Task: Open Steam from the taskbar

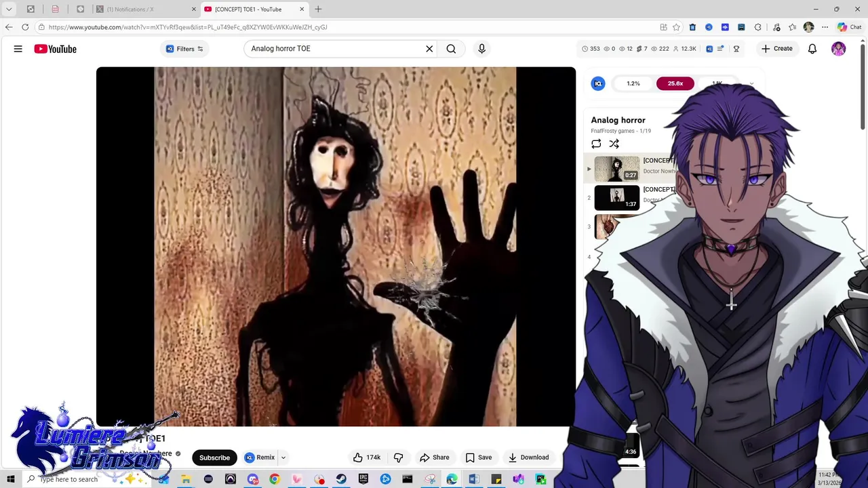Action: [341, 479]
